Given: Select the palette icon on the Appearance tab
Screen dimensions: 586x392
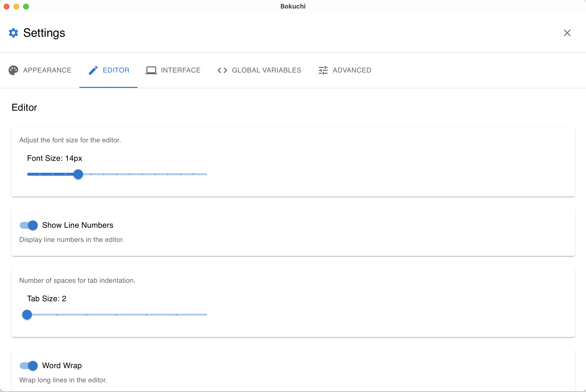Looking at the screenshot, I should point(13,70).
